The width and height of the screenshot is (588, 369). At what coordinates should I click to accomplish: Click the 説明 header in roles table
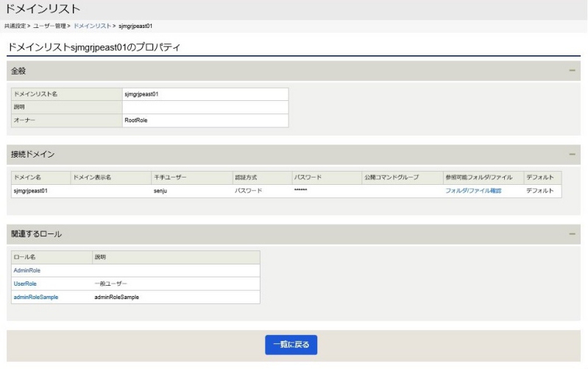pyautogui.click(x=176, y=257)
